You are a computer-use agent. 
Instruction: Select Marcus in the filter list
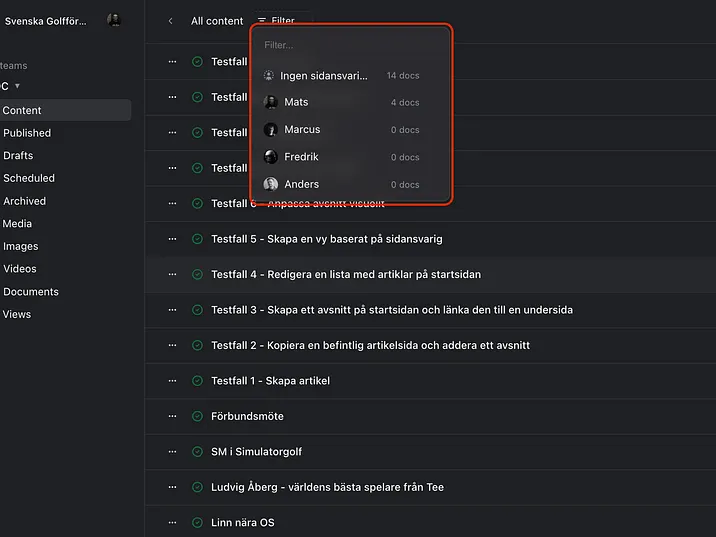[x=301, y=130]
